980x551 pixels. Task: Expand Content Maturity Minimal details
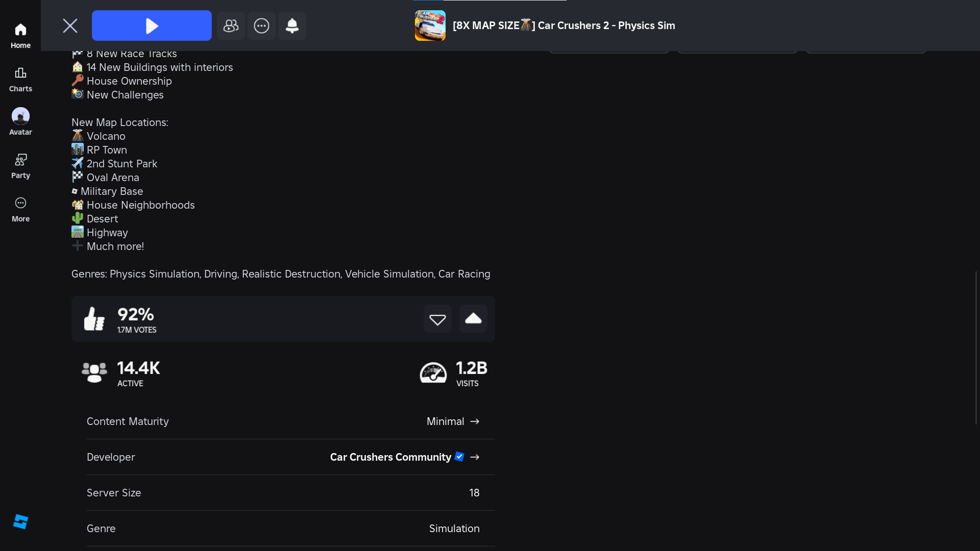[445, 421]
